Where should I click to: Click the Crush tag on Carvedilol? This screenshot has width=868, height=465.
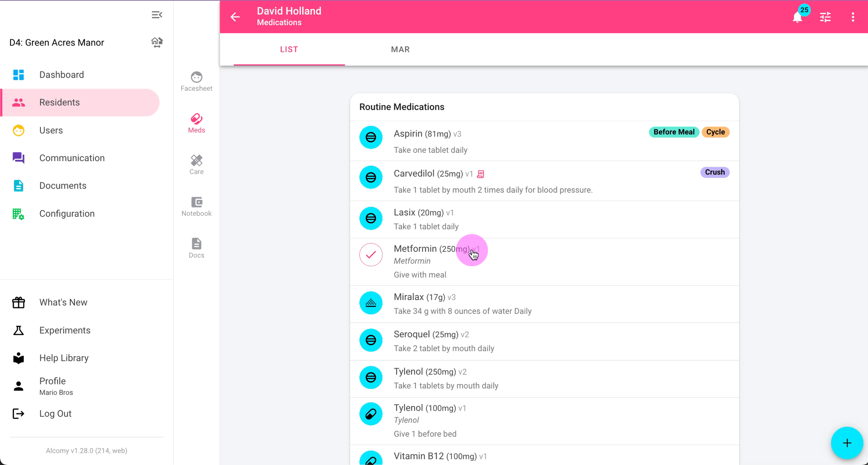click(714, 172)
